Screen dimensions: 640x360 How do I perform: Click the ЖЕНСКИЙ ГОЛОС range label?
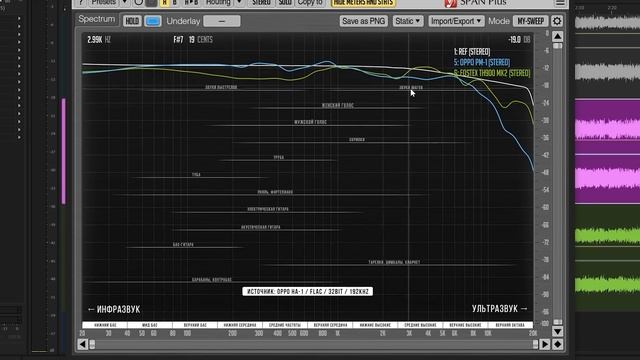coord(338,105)
